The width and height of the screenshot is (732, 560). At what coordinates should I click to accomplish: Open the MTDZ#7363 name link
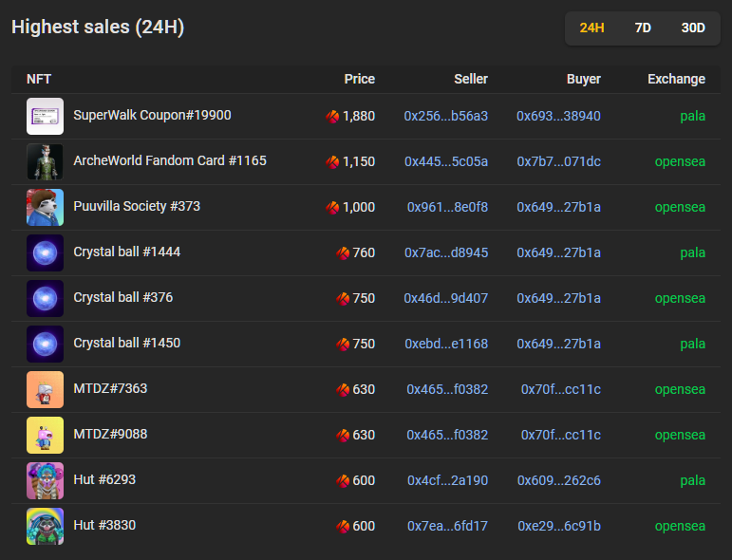tap(110, 388)
